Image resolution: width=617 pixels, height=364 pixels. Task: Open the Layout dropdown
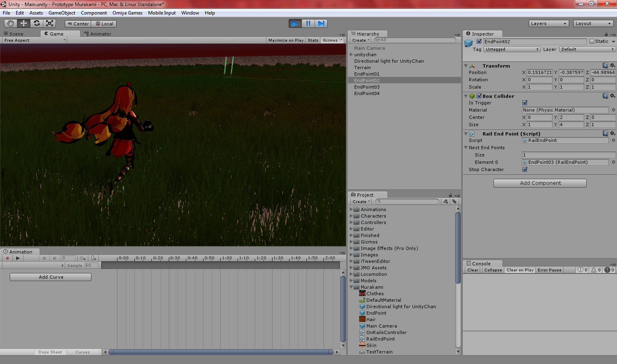pos(593,23)
